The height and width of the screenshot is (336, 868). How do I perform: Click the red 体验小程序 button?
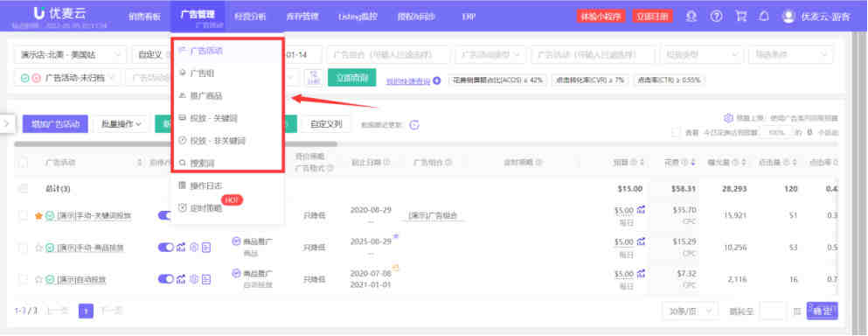(x=601, y=16)
